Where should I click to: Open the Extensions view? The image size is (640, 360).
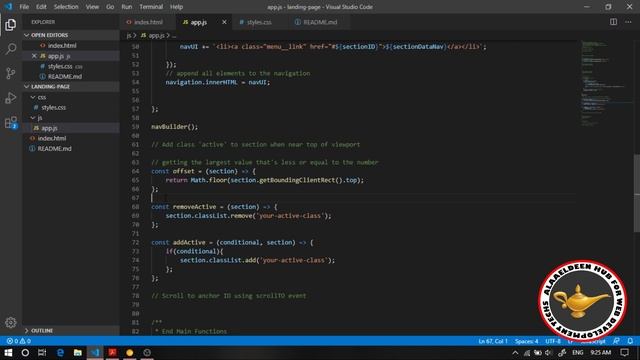pos(11,122)
